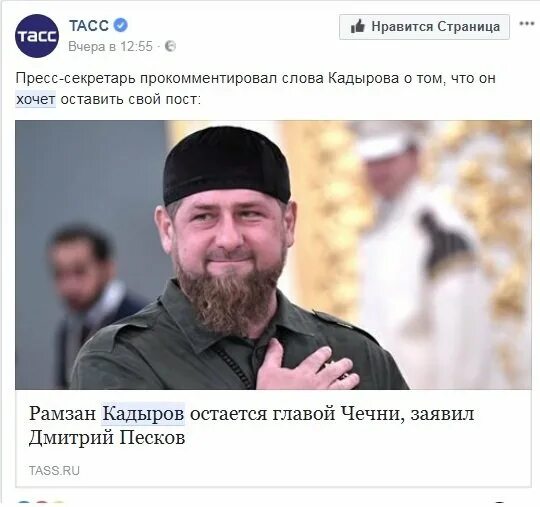This screenshot has width=540, height=507.
Task: Click the thumbs-up icon in Нравится Страница
Action: click(x=357, y=27)
